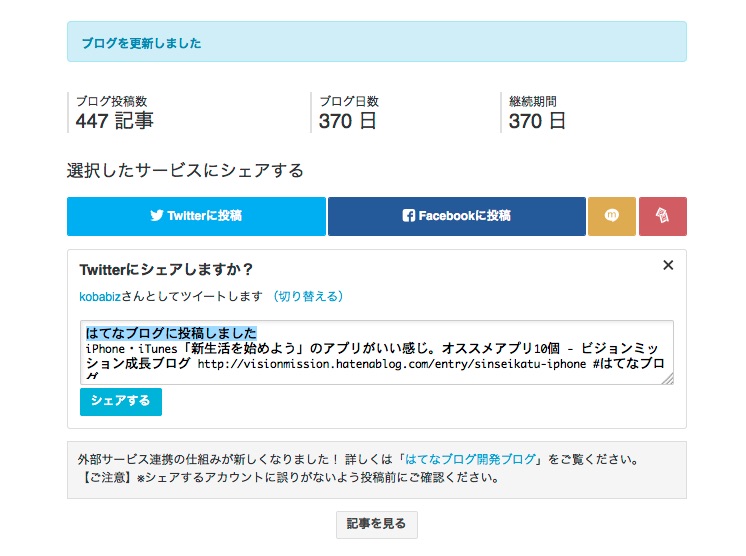This screenshot has height=556, width=746.
Task: Close the Twitter share panel with X
Action: click(668, 265)
